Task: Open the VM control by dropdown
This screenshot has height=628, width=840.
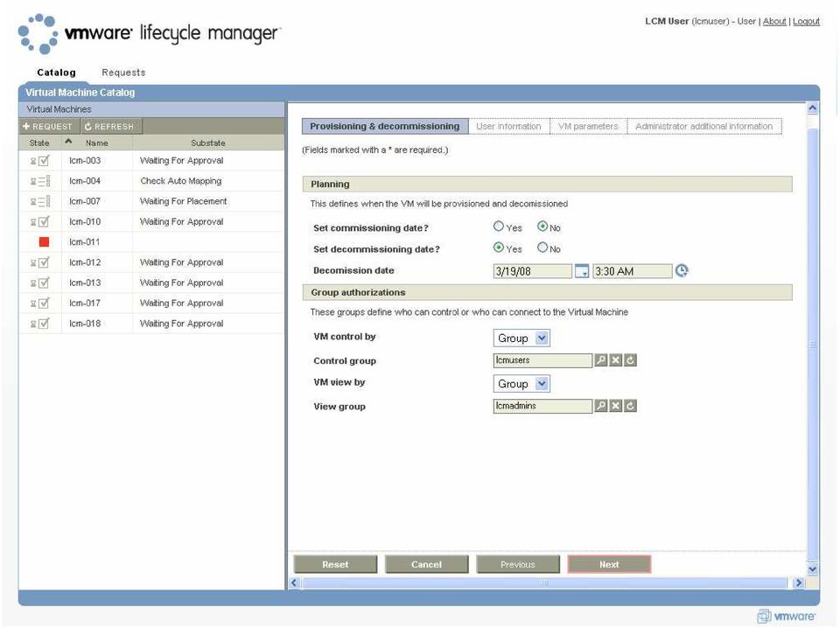Action: [x=521, y=338]
